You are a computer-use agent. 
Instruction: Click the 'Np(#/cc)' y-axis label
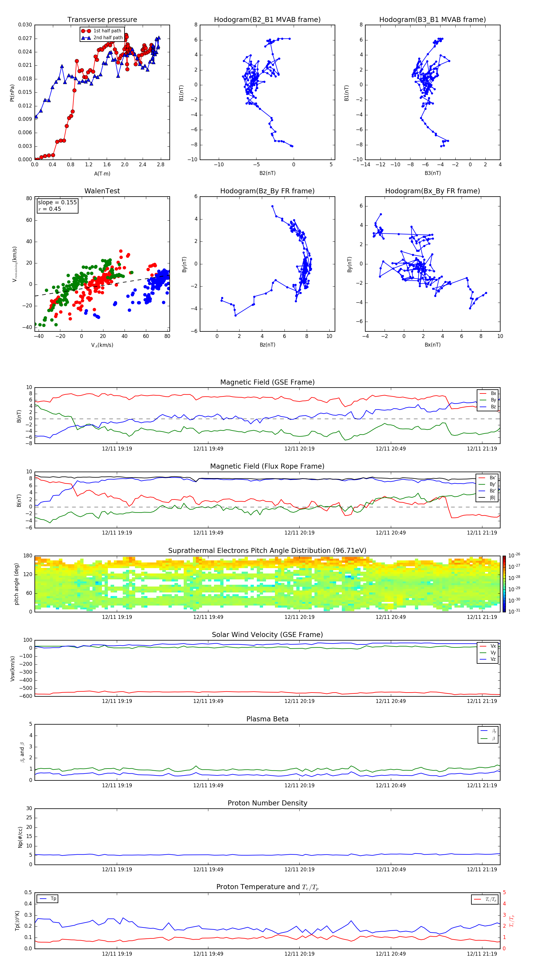[21, 837]
